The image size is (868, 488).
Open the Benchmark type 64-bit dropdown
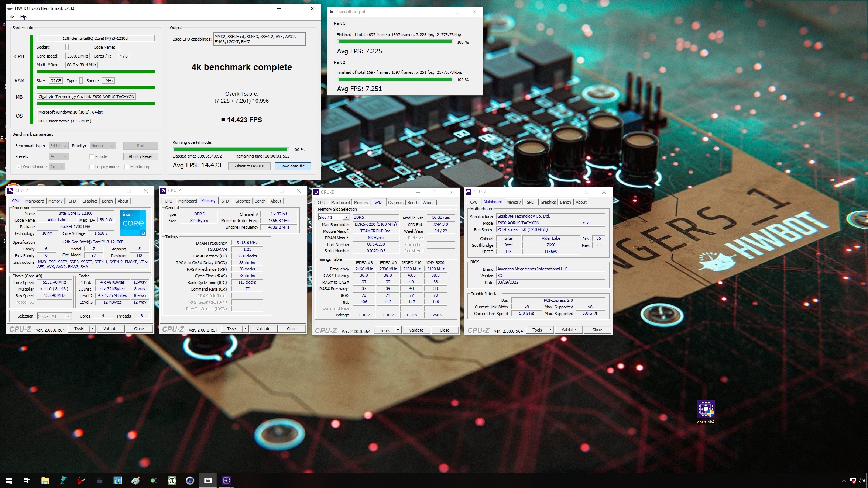[x=59, y=146]
